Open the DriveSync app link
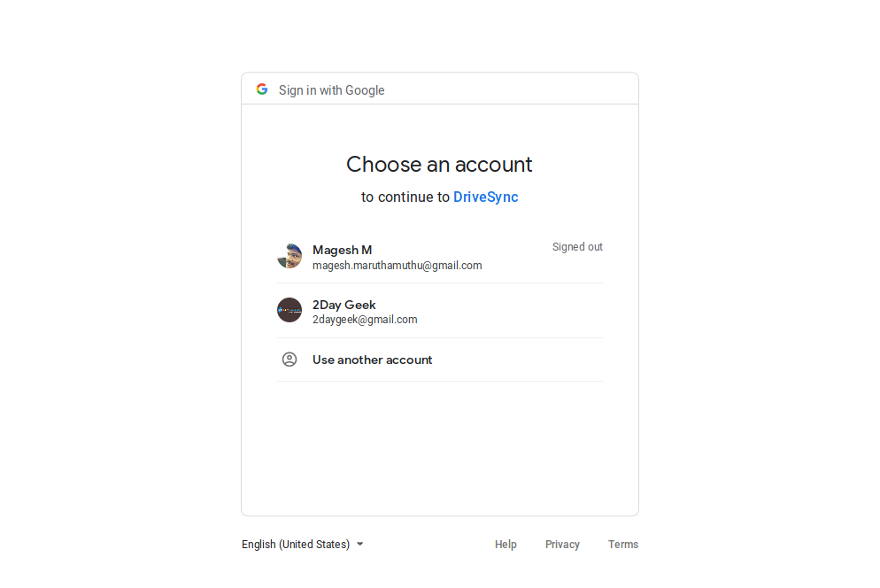This screenshot has height=588, width=880. point(485,197)
